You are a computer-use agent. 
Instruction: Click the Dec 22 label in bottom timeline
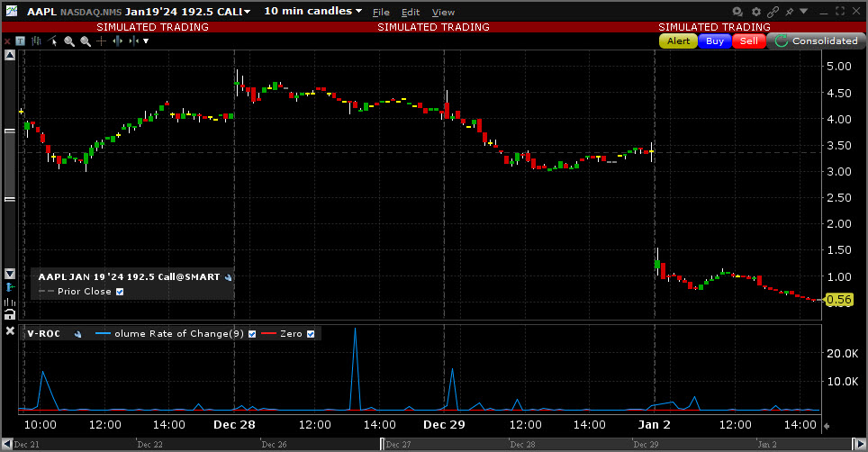click(x=150, y=444)
